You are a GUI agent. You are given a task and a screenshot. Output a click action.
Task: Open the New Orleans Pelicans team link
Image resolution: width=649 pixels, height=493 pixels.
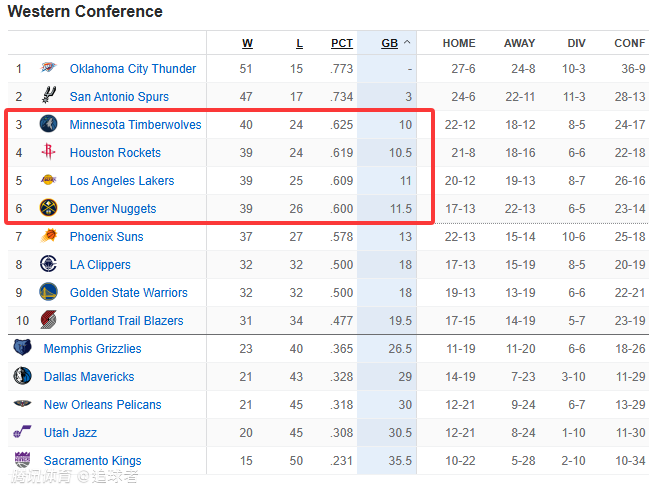point(102,405)
